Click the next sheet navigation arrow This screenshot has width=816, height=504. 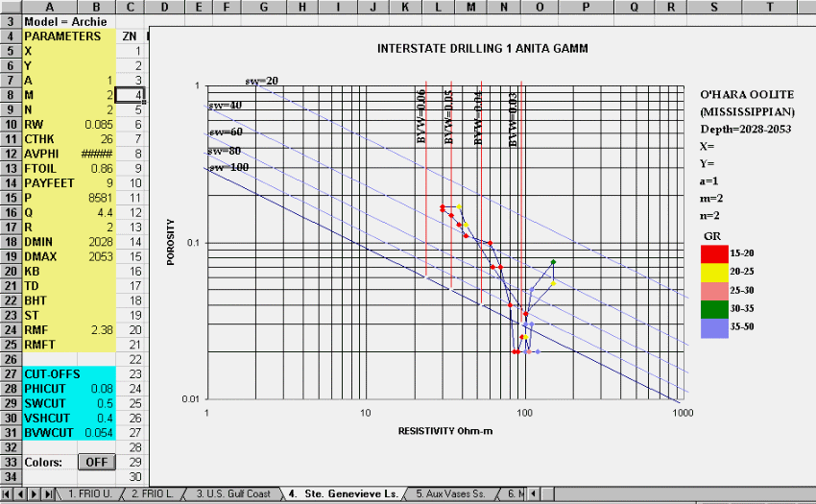coord(35,494)
